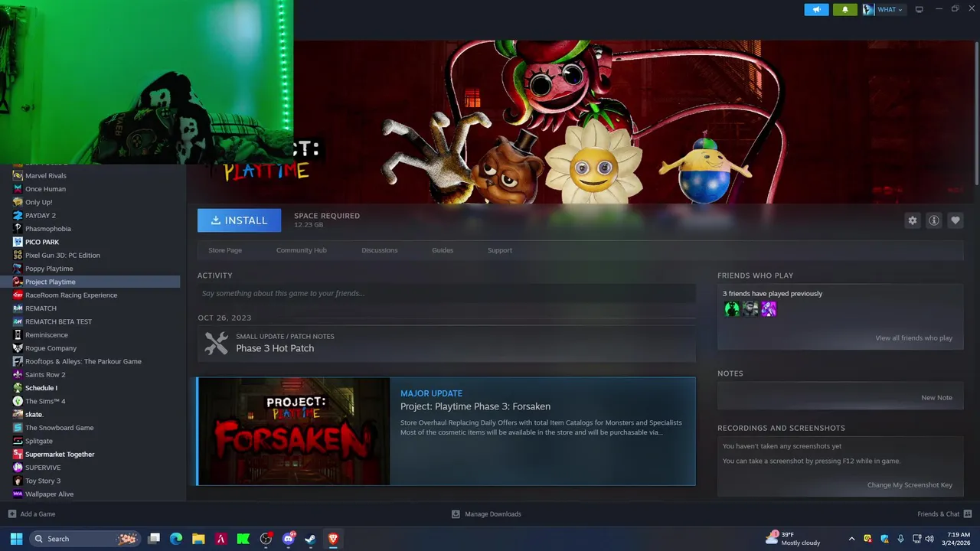Show hidden system tray icons
Viewport: 980px width, 551px height.
[851, 539]
